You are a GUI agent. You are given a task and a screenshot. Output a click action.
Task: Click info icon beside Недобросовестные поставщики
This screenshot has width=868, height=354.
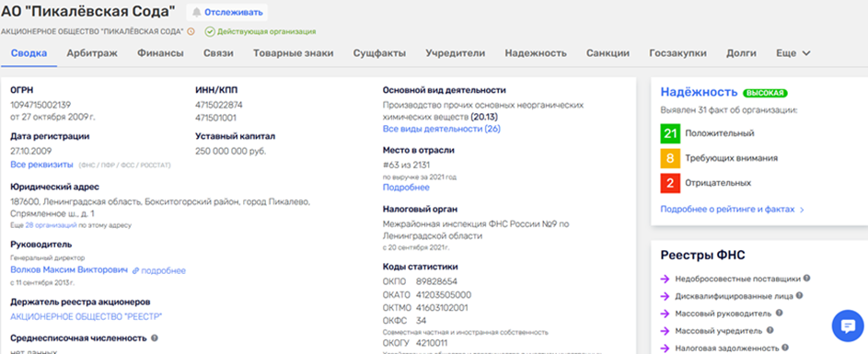(806, 279)
